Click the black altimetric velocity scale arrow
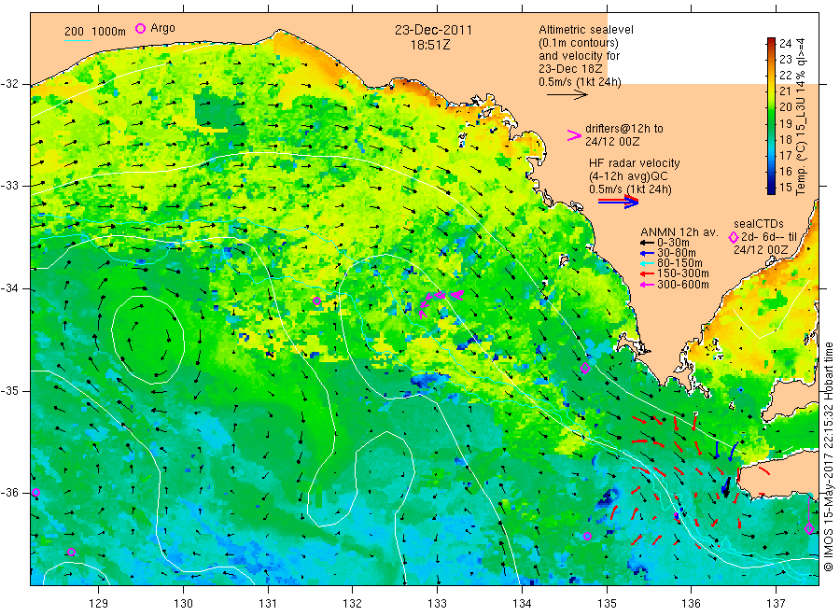Image resolution: width=840 pixels, height=616 pixels. [567, 95]
